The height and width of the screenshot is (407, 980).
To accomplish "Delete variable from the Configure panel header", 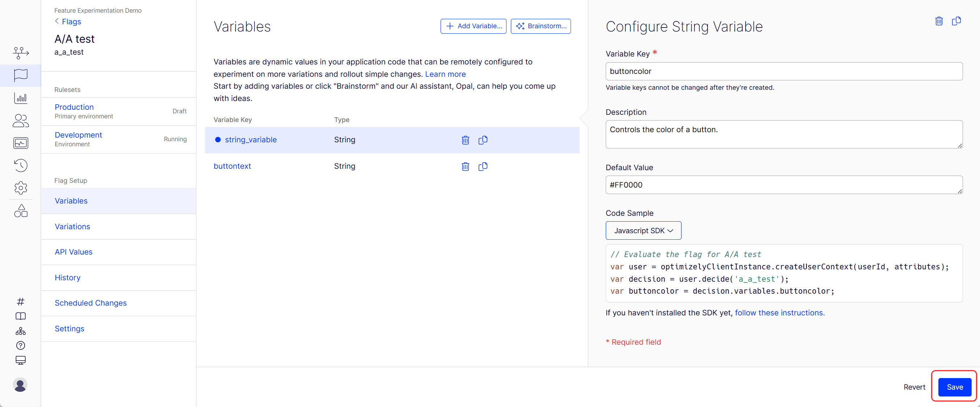I will pos(939,21).
